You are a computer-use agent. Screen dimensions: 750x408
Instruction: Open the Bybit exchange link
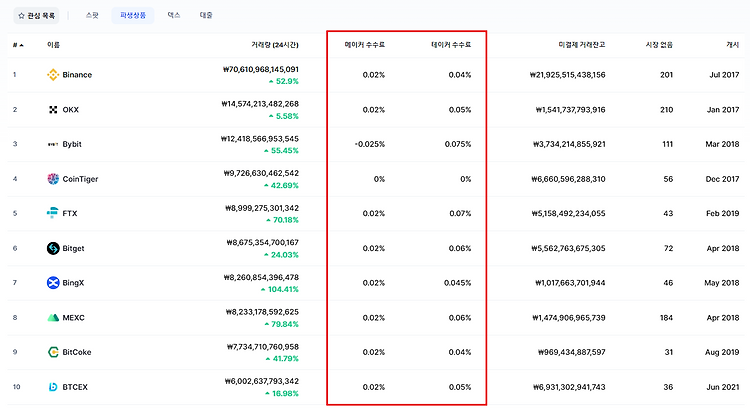72,144
